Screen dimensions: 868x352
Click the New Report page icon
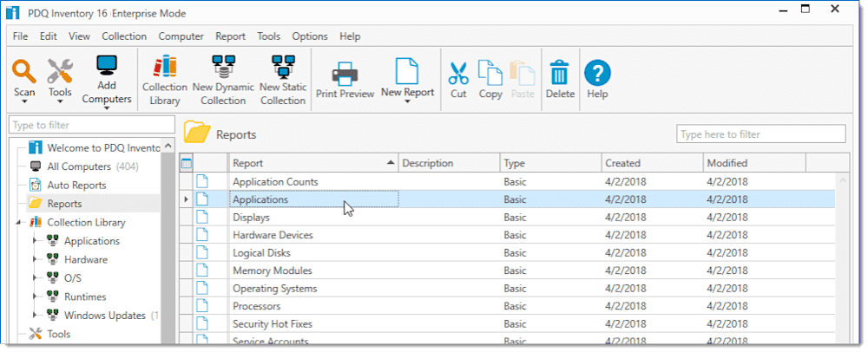pyautogui.click(x=407, y=71)
